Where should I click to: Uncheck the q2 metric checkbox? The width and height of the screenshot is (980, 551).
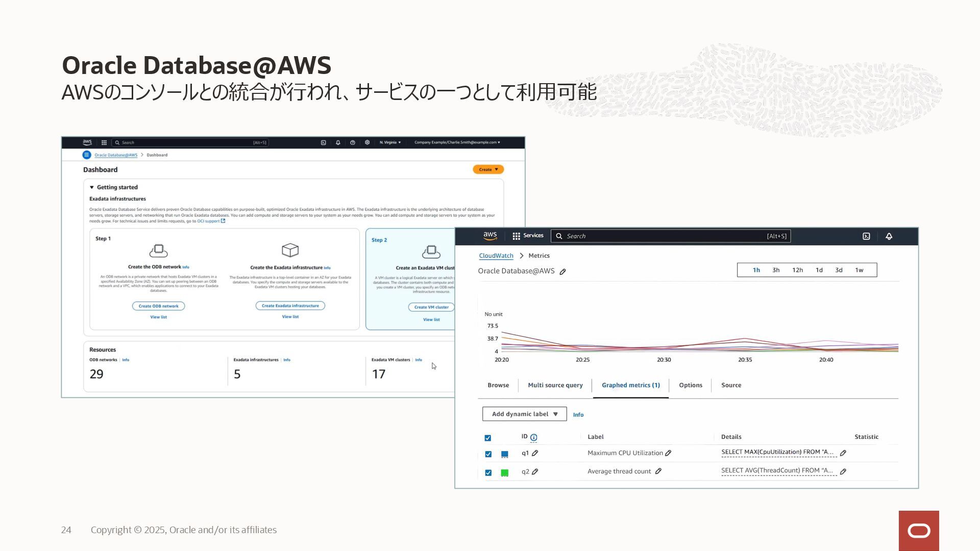click(488, 473)
